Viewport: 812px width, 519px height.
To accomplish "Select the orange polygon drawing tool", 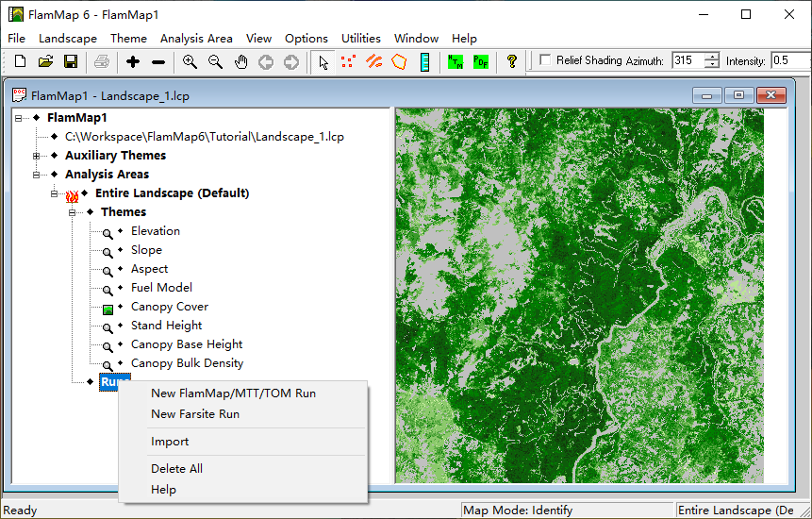I will (399, 61).
